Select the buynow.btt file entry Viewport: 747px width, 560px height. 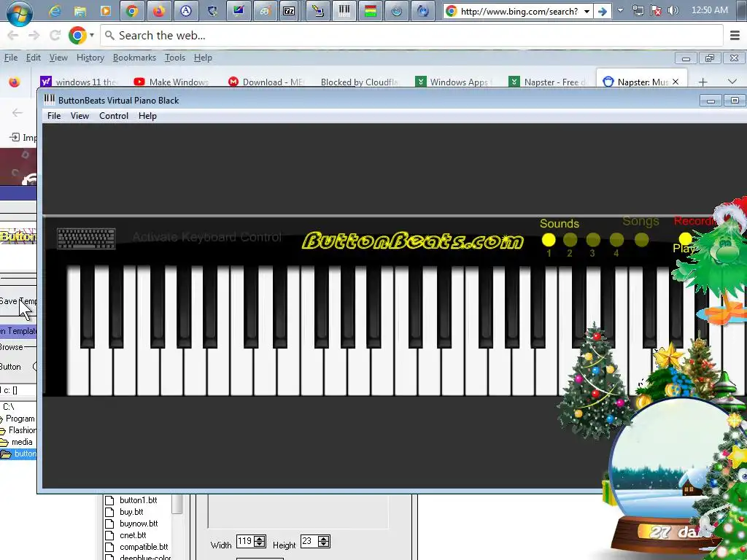click(139, 524)
